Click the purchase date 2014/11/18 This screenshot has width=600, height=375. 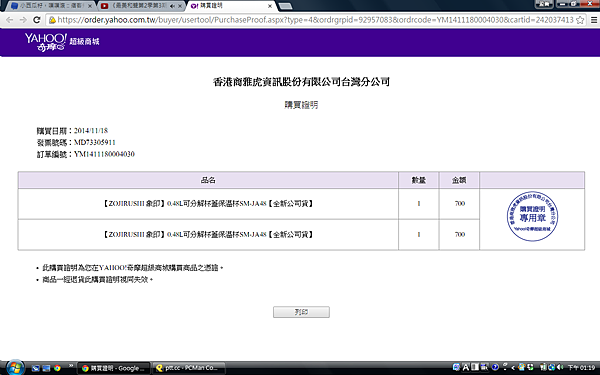point(91,130)
